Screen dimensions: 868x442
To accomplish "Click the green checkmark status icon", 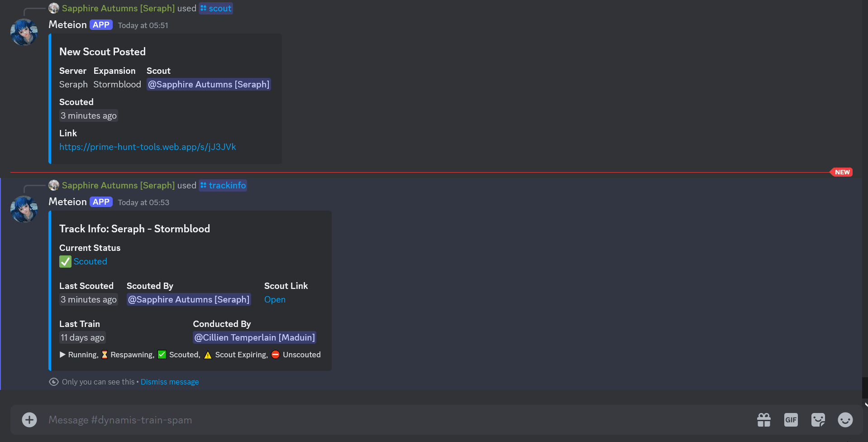I will pos(65,262).
